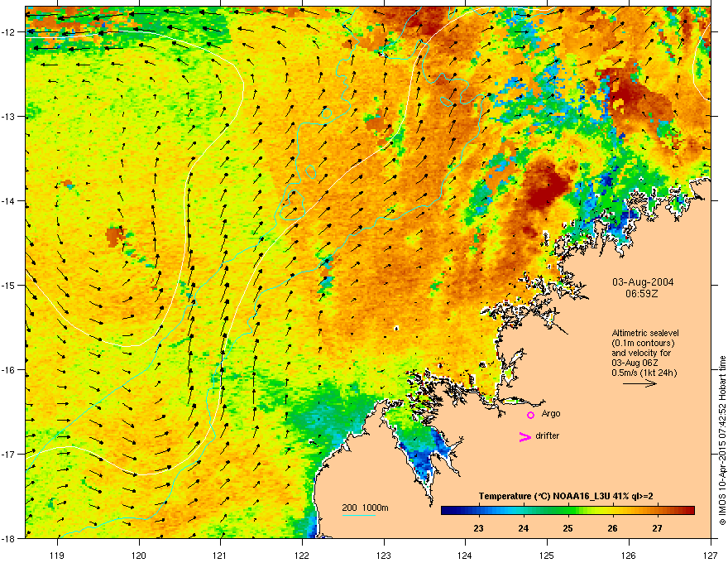Screen dimensions: 728x563
Task: Click the longitude label 124
Action: coord(465,555)
